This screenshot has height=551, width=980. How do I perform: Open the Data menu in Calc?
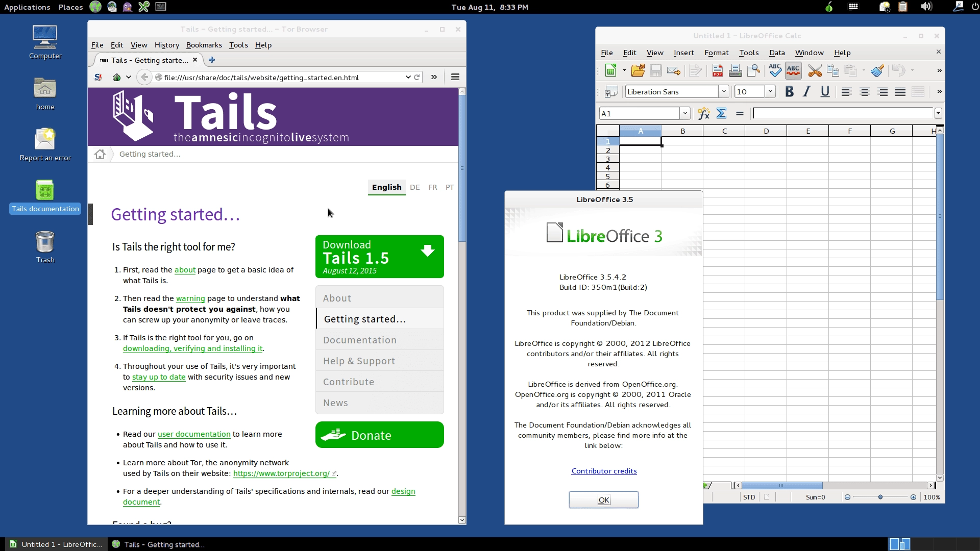777,53
